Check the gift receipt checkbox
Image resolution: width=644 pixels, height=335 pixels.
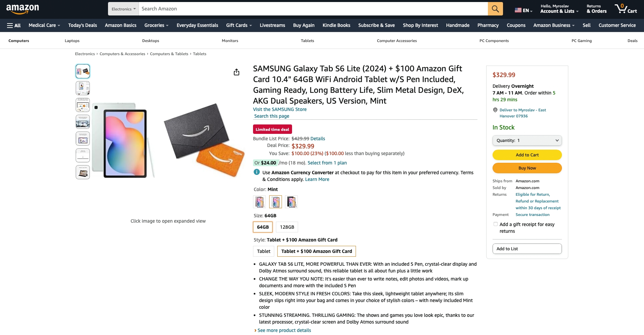[x=495, y=224]
